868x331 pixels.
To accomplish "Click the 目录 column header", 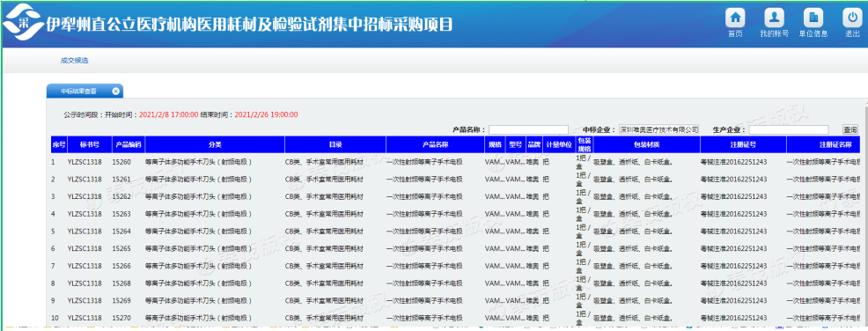I will click(x=335, y=144).
